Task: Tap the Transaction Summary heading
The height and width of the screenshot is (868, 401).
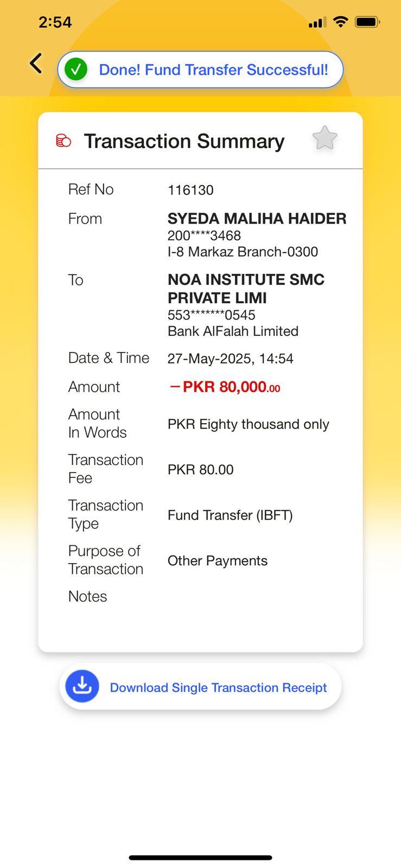Action: [184, 141]
